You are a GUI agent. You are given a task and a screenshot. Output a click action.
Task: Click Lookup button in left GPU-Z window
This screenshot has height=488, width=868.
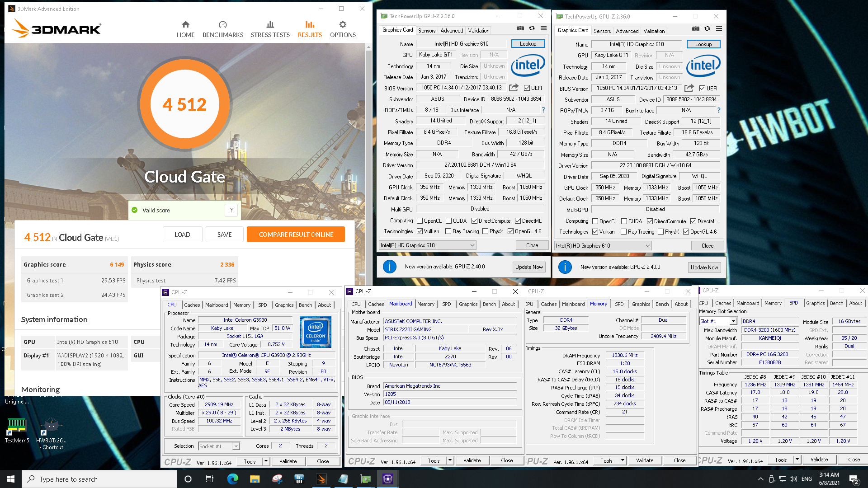click(x=528, y=44)
